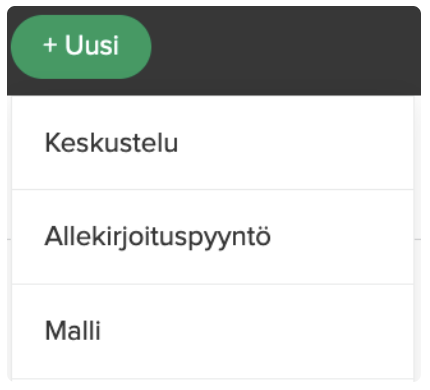Open the first menu option Keskustelu
Viewport: 430px width, 390px height.
click(x=213, y=143)
